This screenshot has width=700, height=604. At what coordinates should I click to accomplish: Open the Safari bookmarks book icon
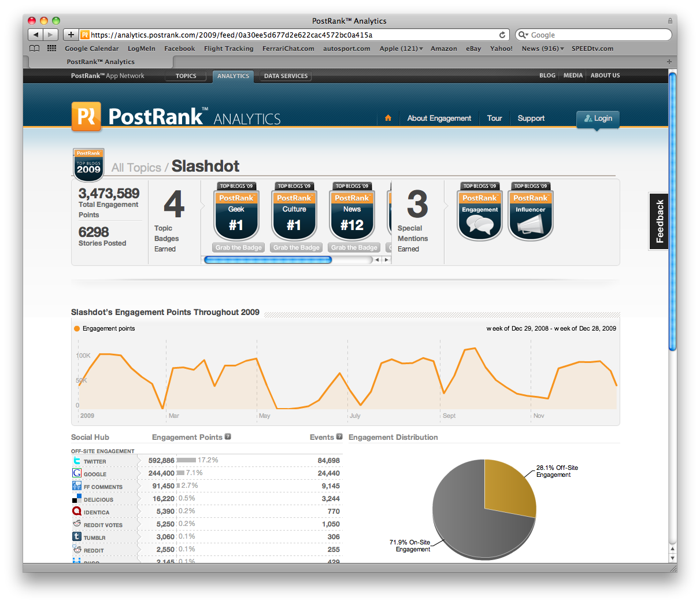[x=35, y=49]
